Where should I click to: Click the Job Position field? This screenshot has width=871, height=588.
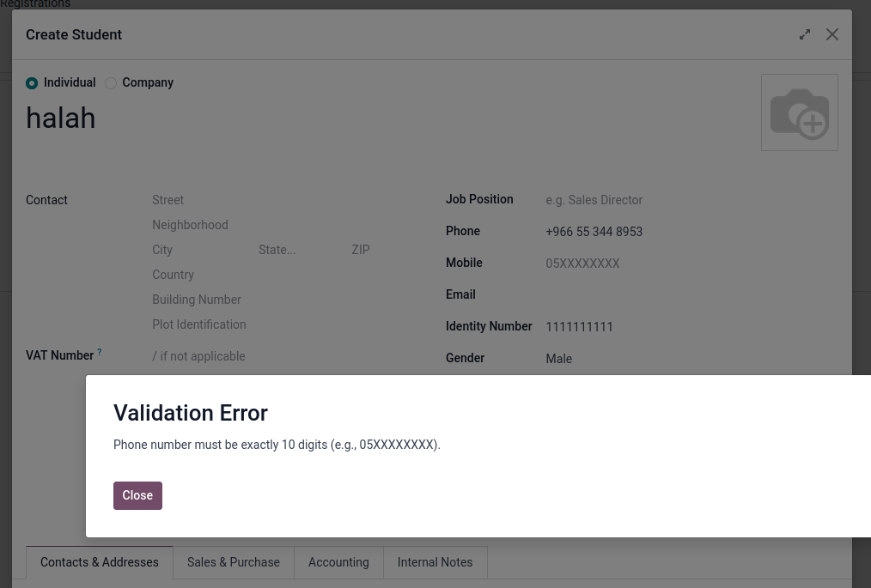[691, 200]
